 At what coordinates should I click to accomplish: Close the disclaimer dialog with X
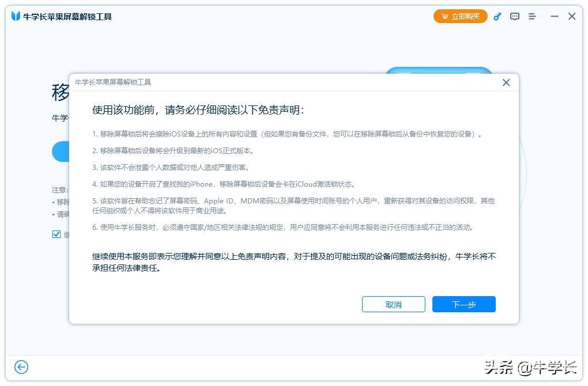(x=506, y=82)
